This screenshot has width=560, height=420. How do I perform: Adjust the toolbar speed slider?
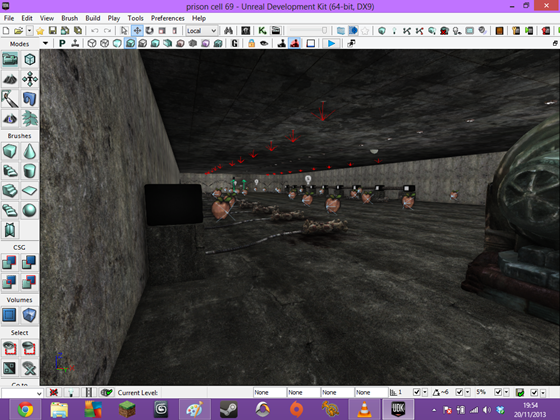[308, 31]
